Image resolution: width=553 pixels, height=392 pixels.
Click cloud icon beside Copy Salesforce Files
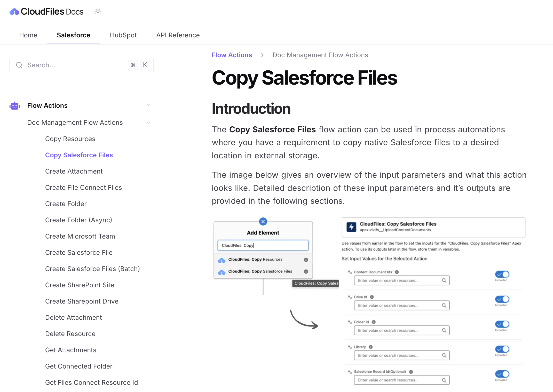point(222,272)
